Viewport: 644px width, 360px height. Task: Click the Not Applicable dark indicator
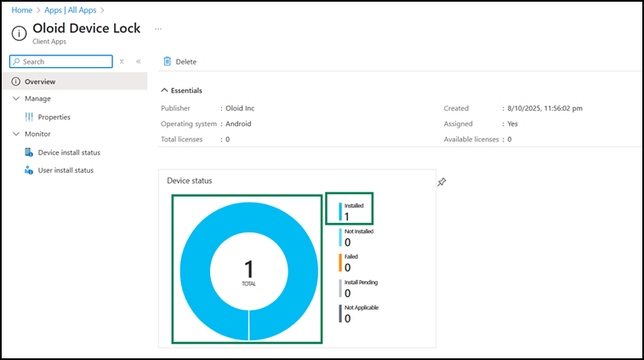(340, 313)
